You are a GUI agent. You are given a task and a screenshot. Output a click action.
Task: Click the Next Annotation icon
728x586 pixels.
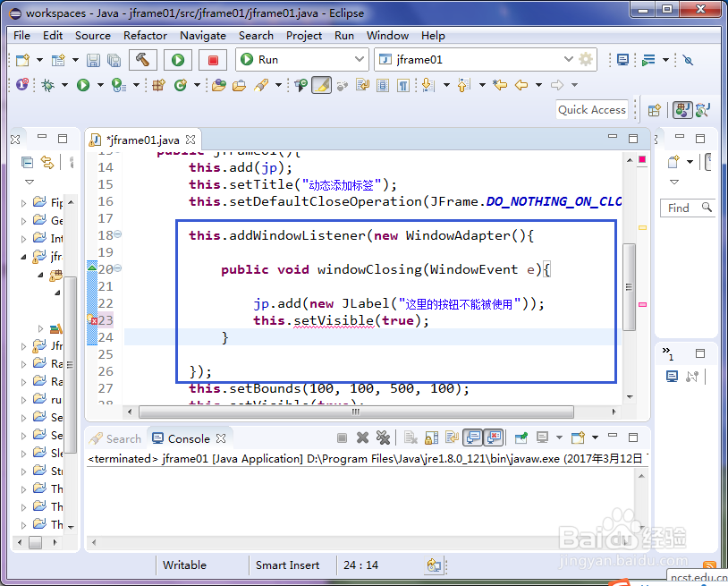coord(428,85)
